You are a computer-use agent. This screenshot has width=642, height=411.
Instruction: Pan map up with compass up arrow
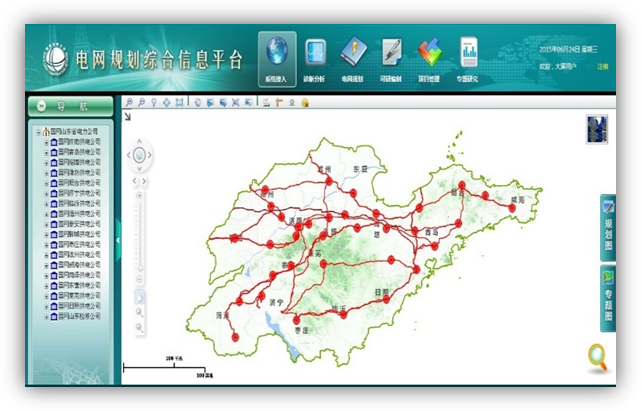139,142
